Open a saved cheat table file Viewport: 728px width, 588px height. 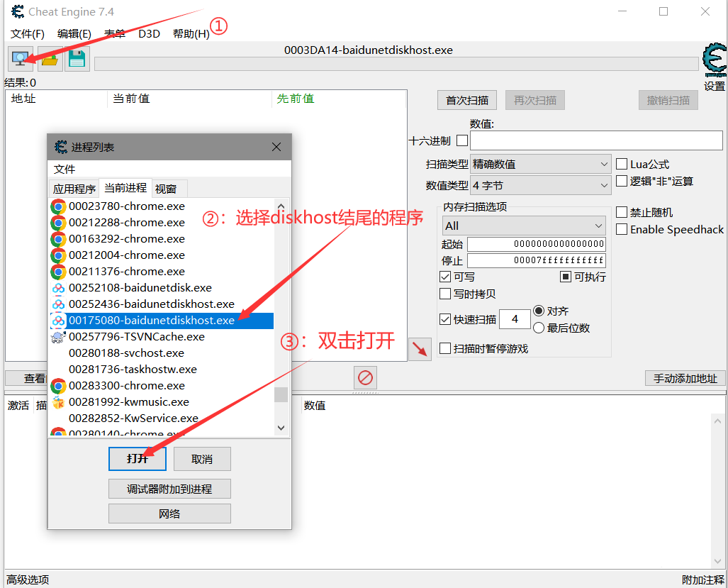[x=48, y=58]
